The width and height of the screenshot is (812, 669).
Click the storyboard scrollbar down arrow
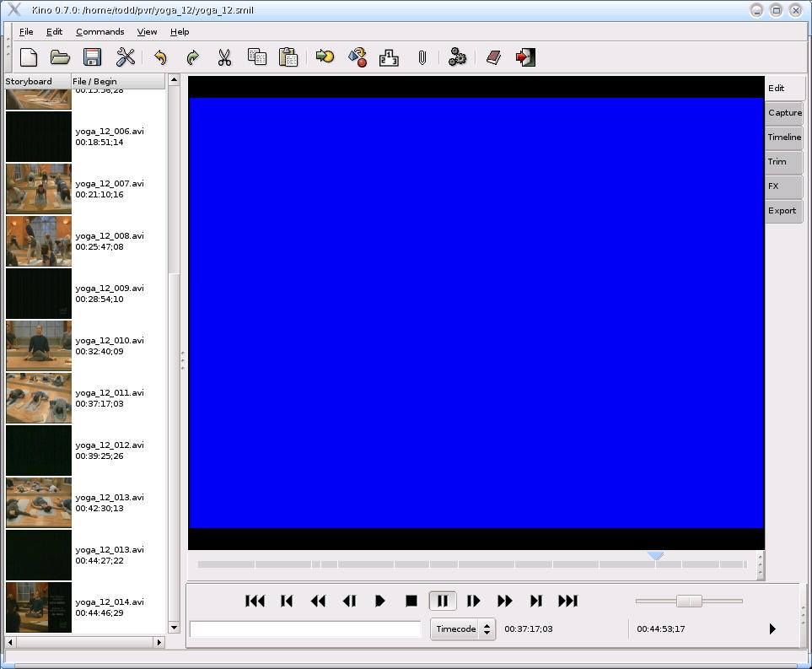pyautogui.click(x=174, y=627)
